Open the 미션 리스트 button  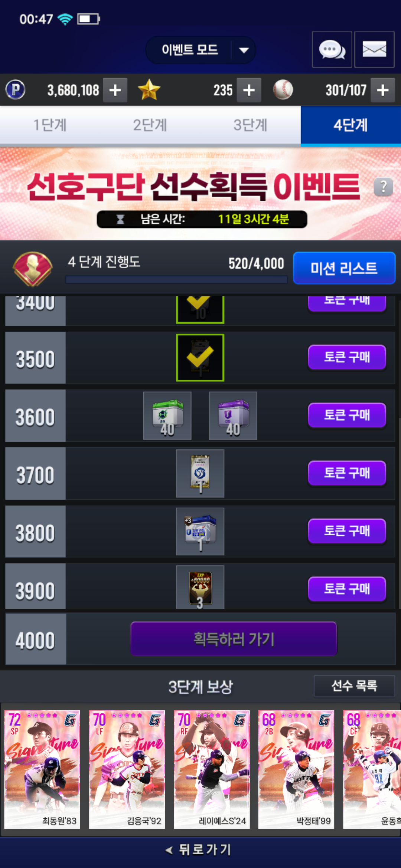tap(344, 268)
